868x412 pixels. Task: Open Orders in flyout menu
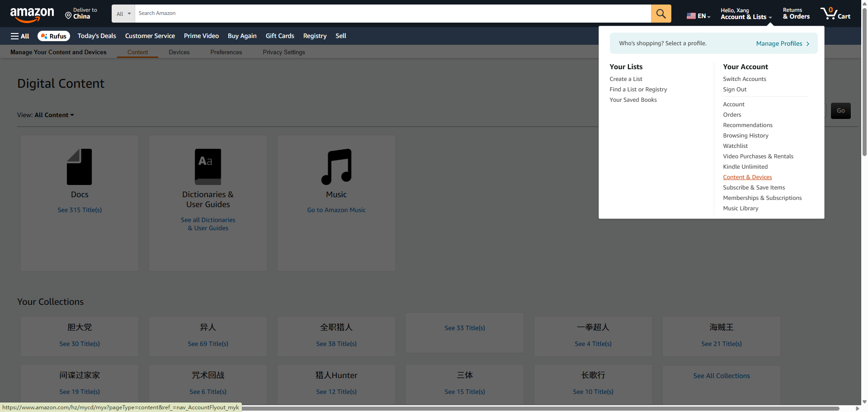(x=732, y=115)
